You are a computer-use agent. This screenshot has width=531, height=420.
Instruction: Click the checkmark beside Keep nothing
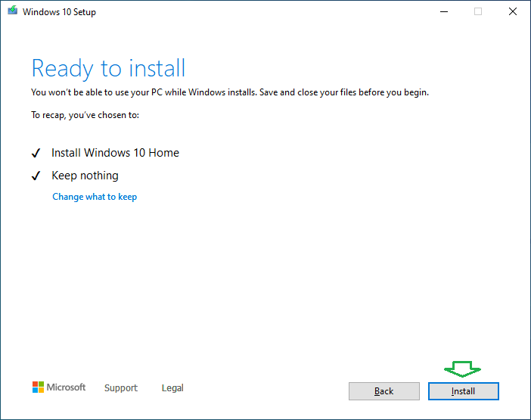coord(36,176)
